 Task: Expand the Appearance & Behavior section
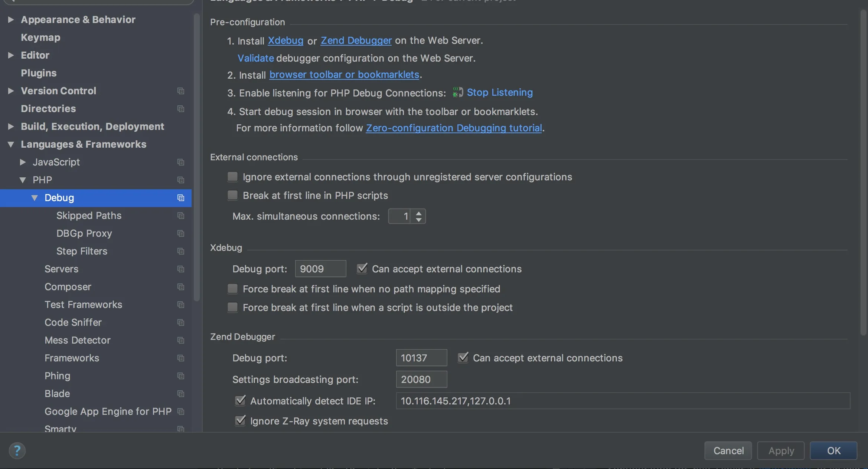(x=11, y=20)
